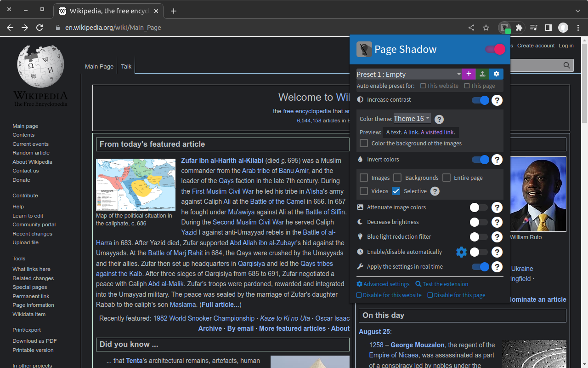Check auto enable preset for This page
Viewport: 588px width, 368px height.
(467, 86)
